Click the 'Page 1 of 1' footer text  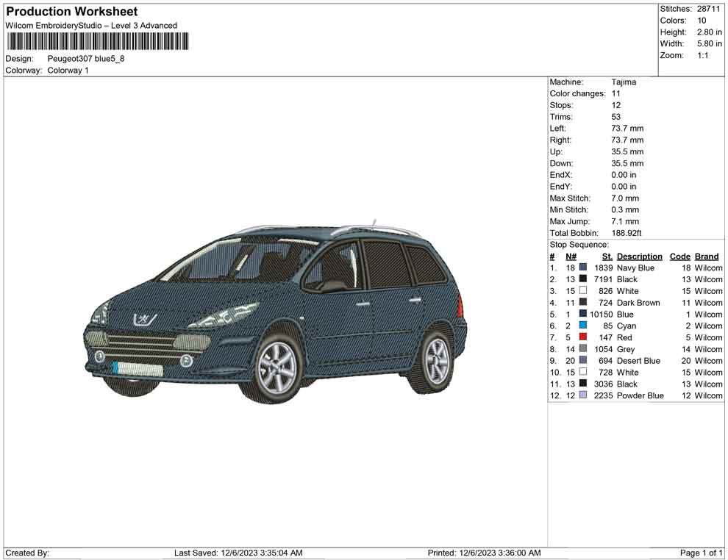point(701,553)
